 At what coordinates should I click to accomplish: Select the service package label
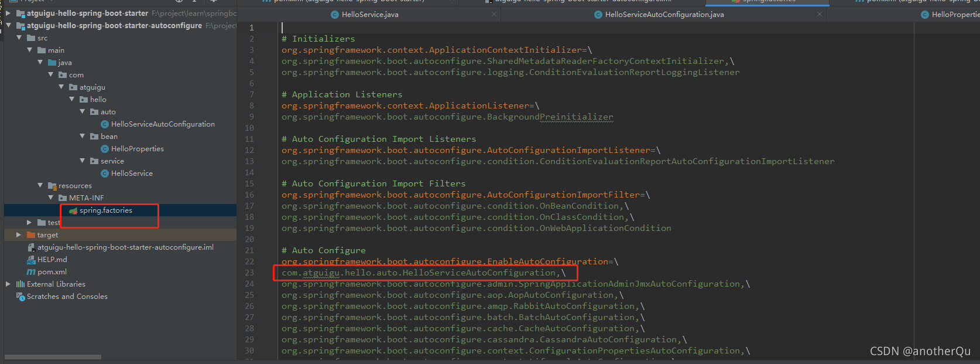pyautogui.click(x=112, y=161)
